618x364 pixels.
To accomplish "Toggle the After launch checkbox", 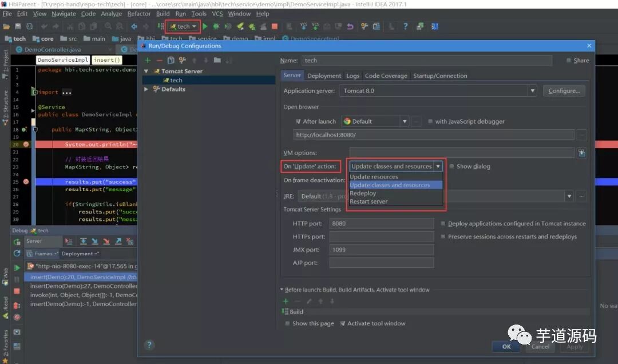I will 298,121.
